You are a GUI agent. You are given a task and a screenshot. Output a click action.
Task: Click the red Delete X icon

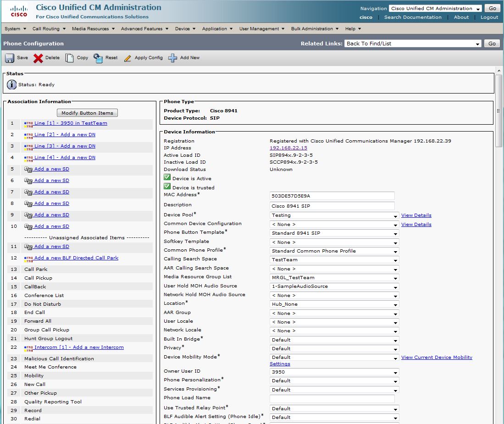point(39,58)
